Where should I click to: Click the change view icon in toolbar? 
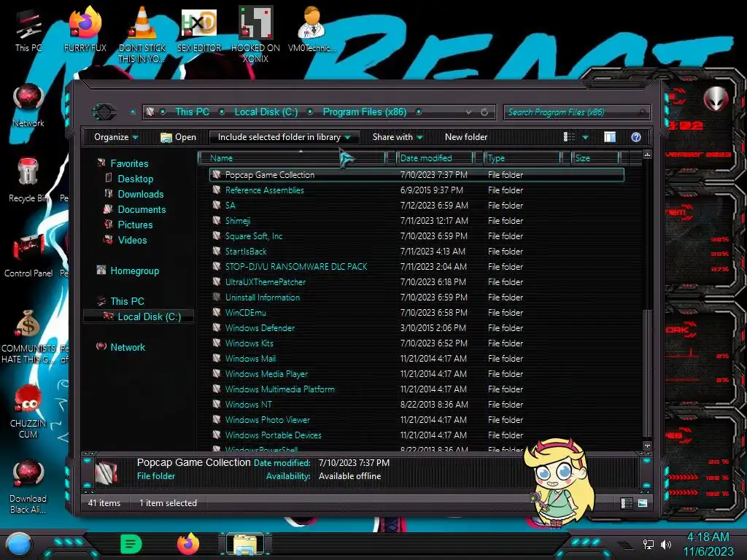click(569, 137)
